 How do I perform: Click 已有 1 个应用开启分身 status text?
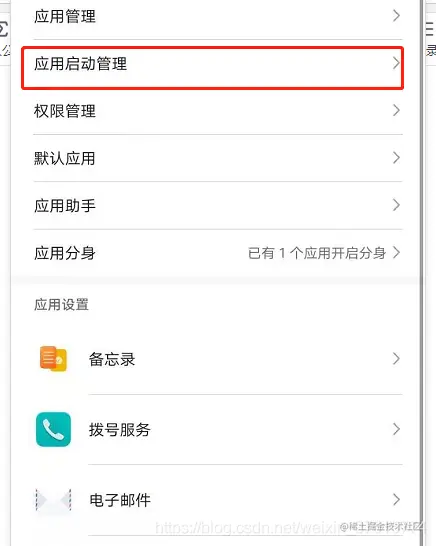(x=317, y=253)
